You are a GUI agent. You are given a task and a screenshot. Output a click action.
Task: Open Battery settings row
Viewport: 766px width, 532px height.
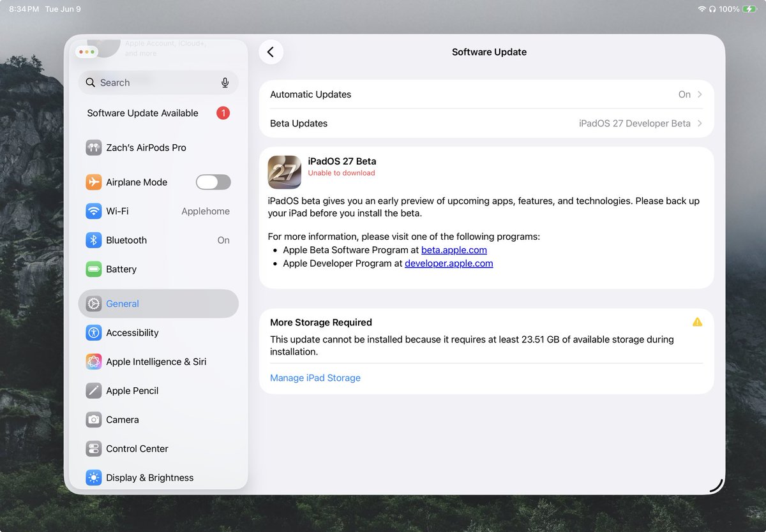click(158, 269)
